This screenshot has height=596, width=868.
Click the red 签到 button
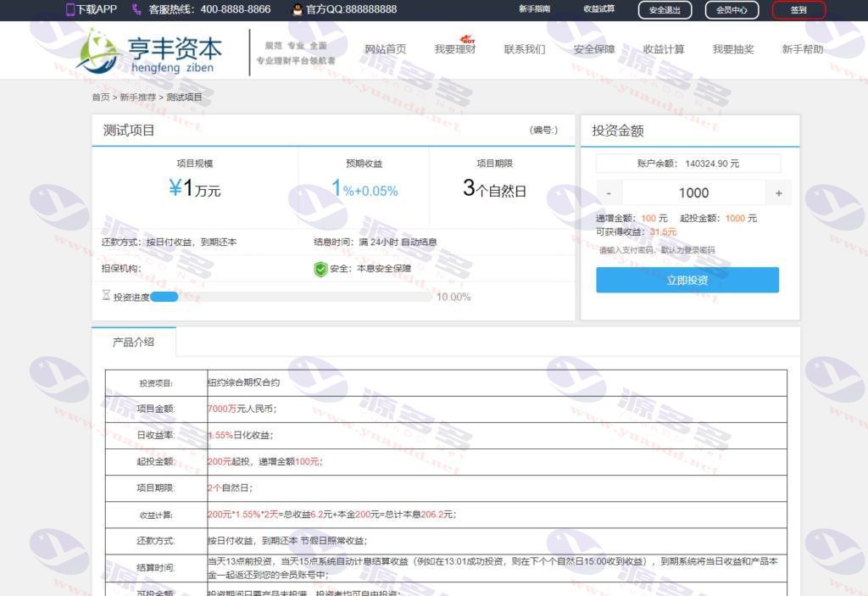pyautogui.click(x=798, y=10)
